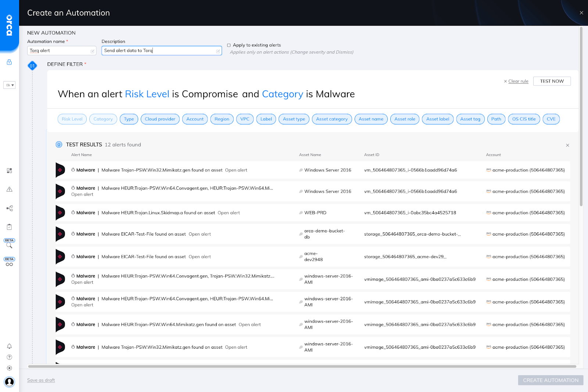This screenshot has width=588, height=392.
Task: Click the dashboard grid icon in sidebar
Action: coord(10,171)
